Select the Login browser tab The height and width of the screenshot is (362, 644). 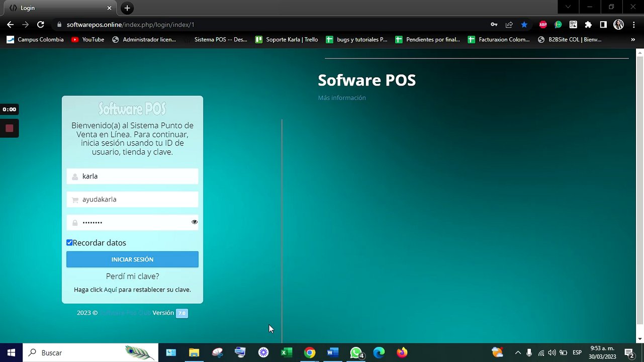pos(59,8)
